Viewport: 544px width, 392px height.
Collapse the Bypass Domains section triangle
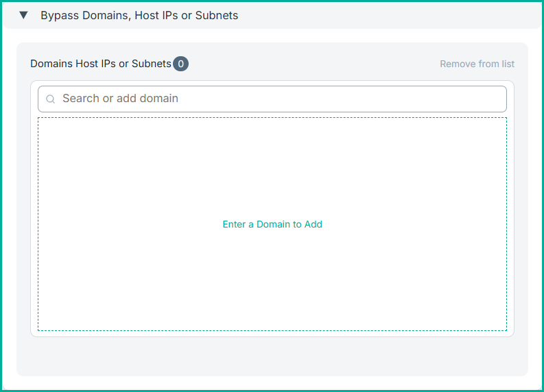[x=24, y=15]
